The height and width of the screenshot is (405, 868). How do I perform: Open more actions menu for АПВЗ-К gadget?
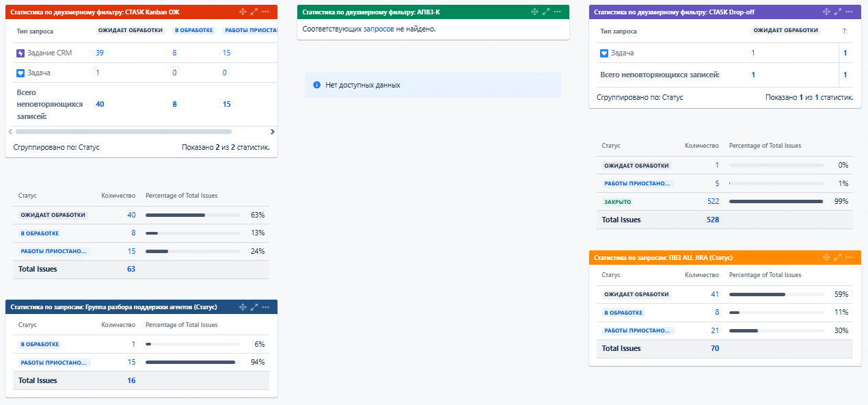point(557,12)
